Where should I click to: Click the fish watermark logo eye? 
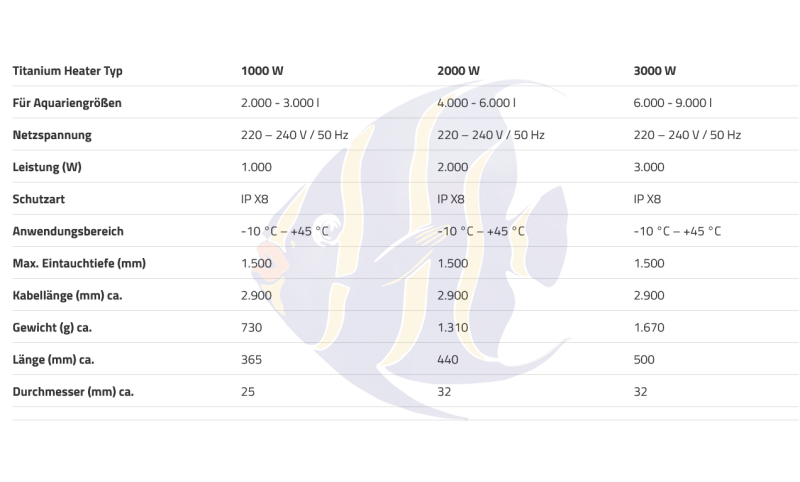point(331,226)
